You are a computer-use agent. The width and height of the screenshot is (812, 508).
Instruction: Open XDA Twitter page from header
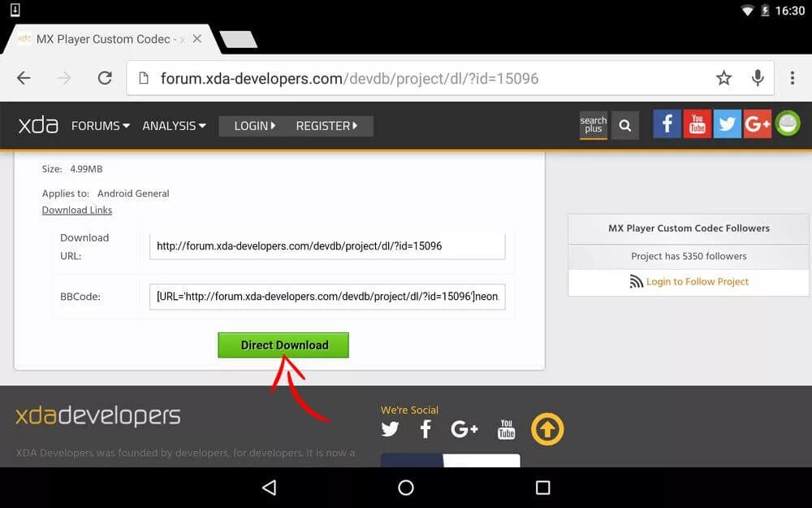coord(727,124)
